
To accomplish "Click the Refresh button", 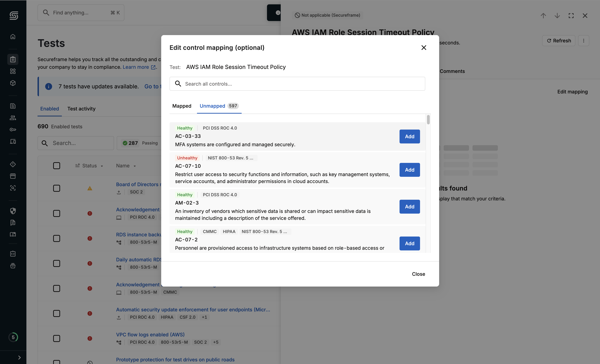I will point(559,41).
